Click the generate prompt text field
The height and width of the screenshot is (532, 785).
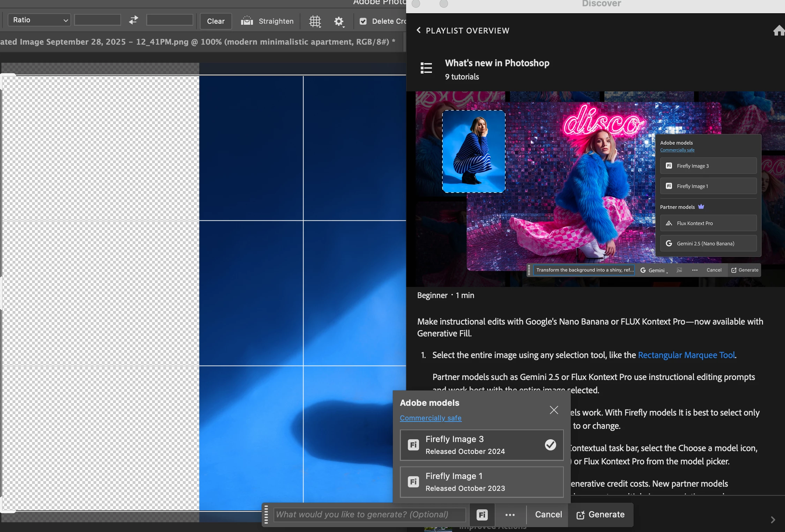tap(369, 515)
